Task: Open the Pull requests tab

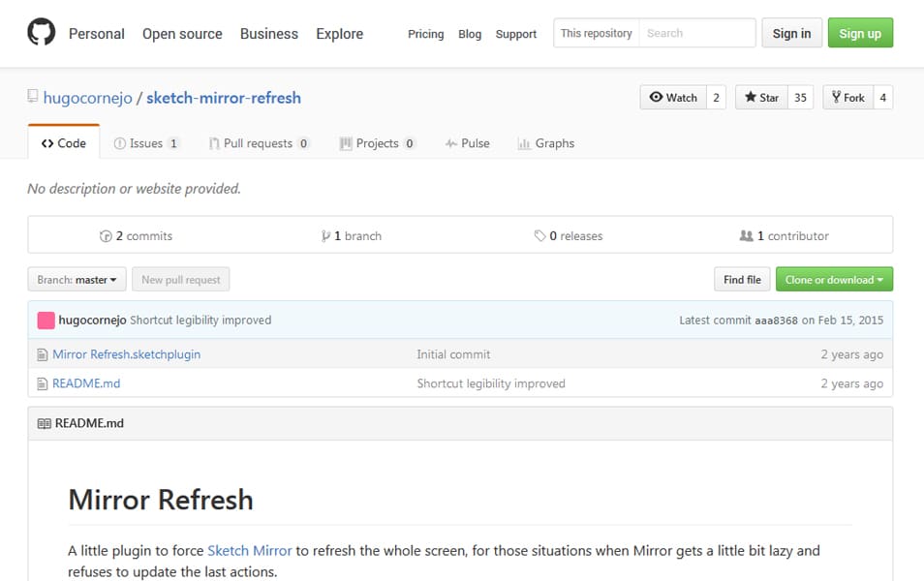Action: (x=259, y=143)
